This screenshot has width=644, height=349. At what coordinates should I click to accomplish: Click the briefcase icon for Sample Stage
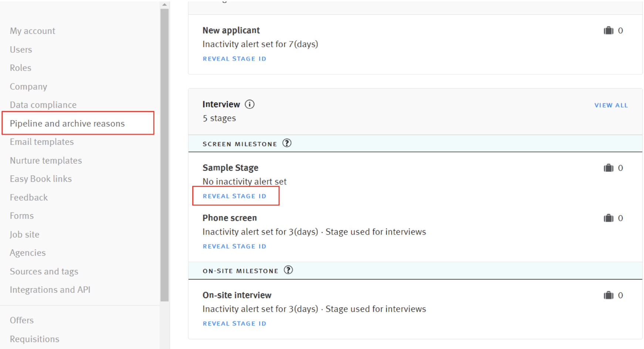tap(609, 167)
